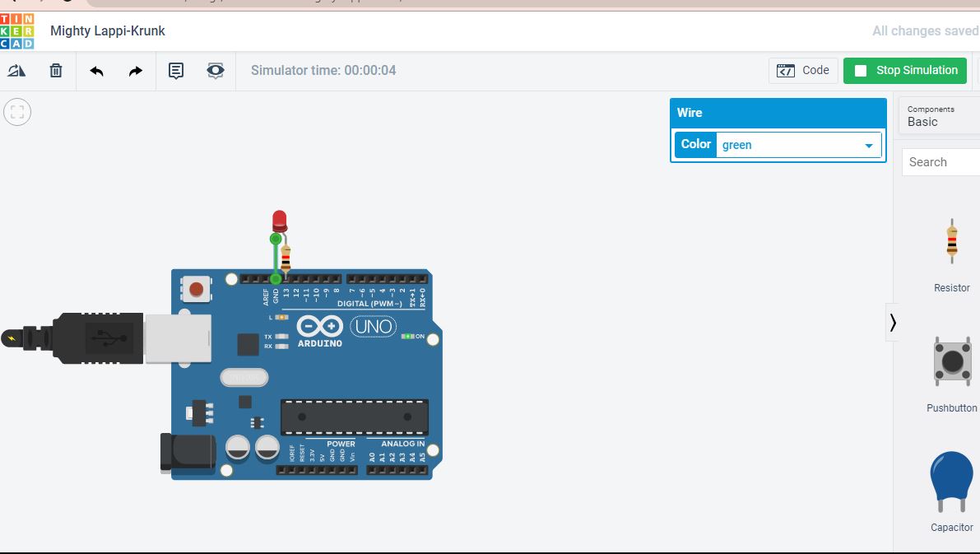The image size is (980, 554).
Task: Toggle notes visibility eye icon
Action: point(215,71)
